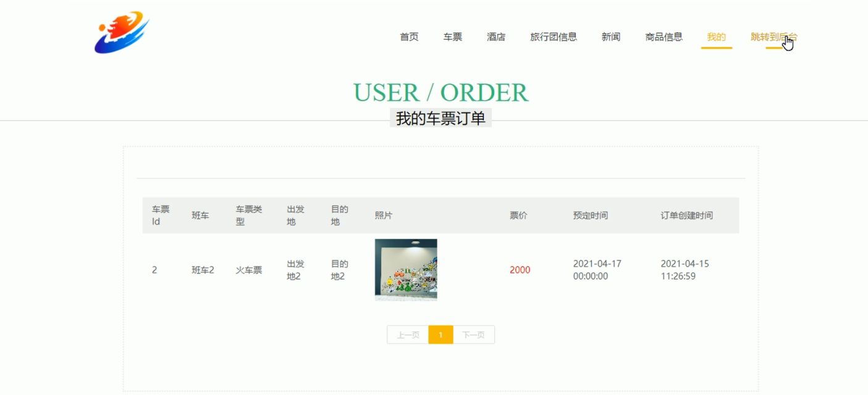
Task: Open the 新闻 section
Action: pos(611,37)
